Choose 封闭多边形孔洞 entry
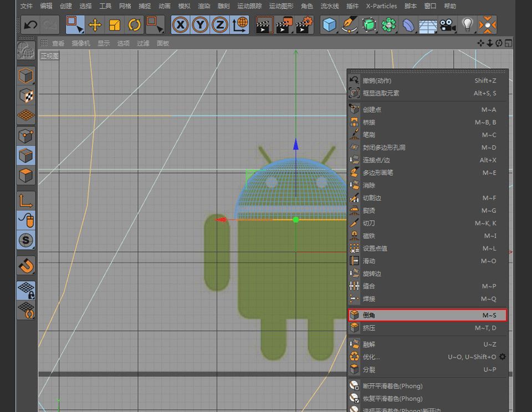 (427, 147)
